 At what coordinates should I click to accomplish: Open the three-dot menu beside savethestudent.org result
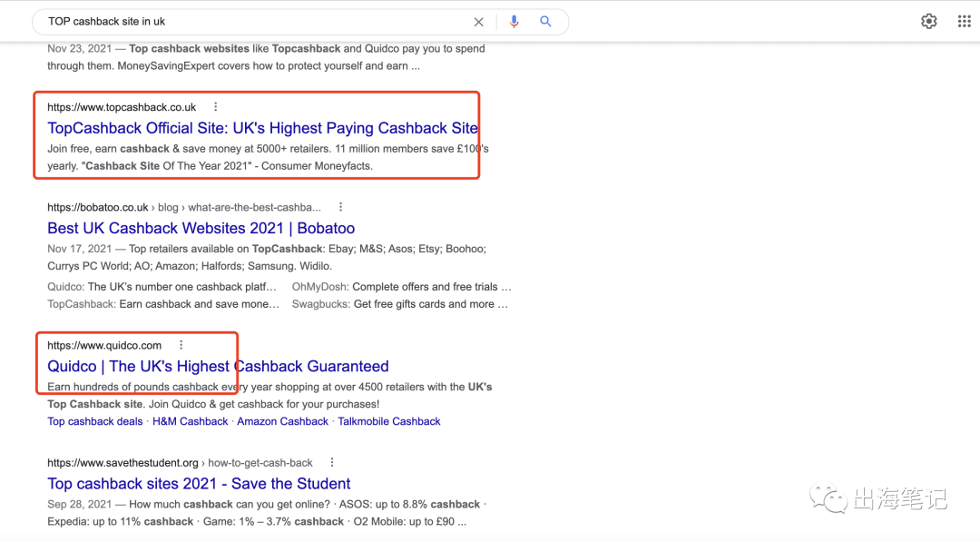(332, 463)
